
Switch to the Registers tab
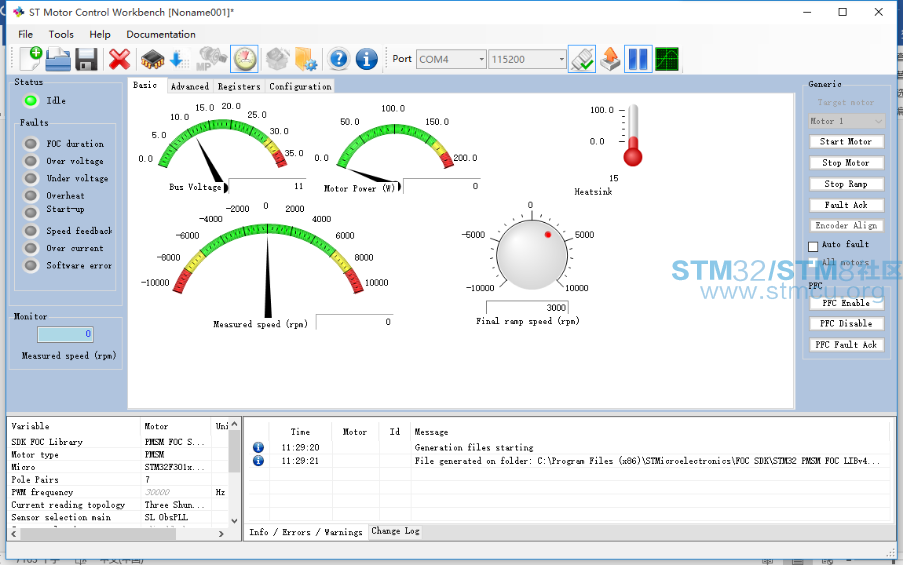(238, 87)
